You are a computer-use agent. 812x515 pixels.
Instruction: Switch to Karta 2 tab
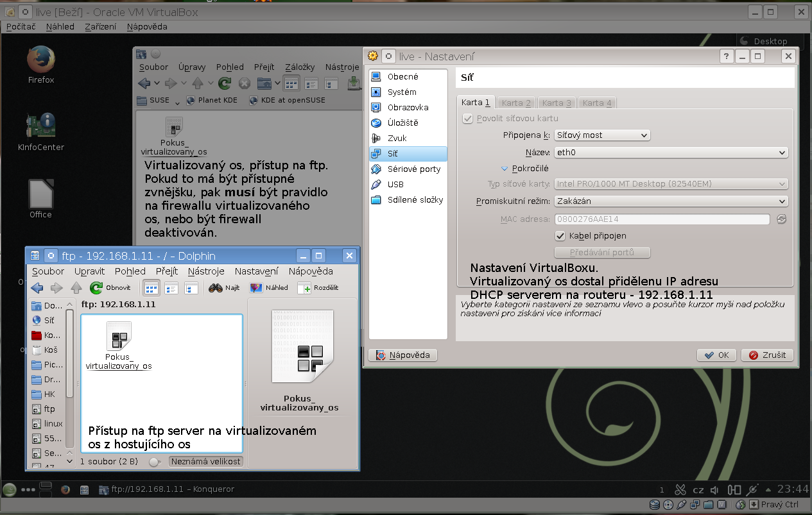[x=516, y=103]
